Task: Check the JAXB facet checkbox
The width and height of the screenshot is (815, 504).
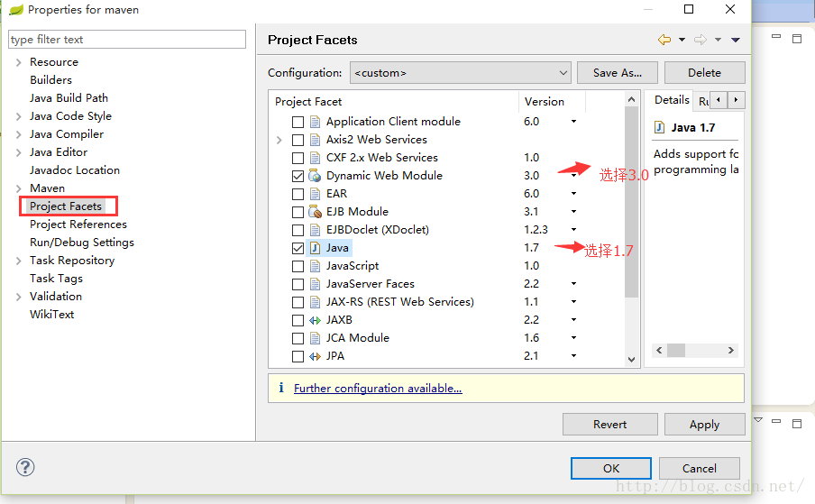Action: (298, 321)
